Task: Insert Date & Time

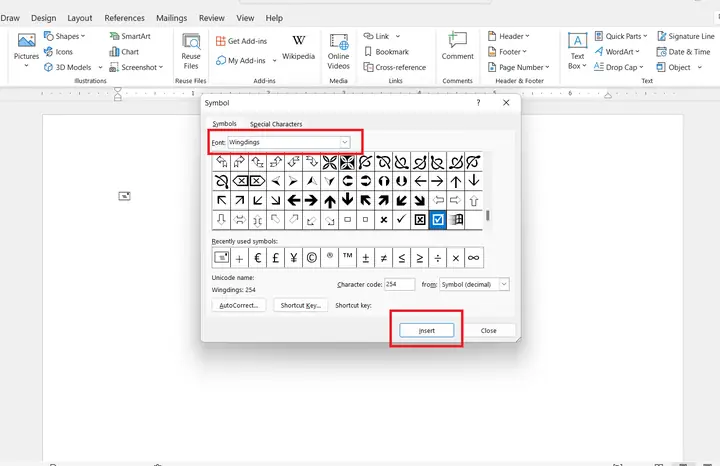Action: [683, 52]
